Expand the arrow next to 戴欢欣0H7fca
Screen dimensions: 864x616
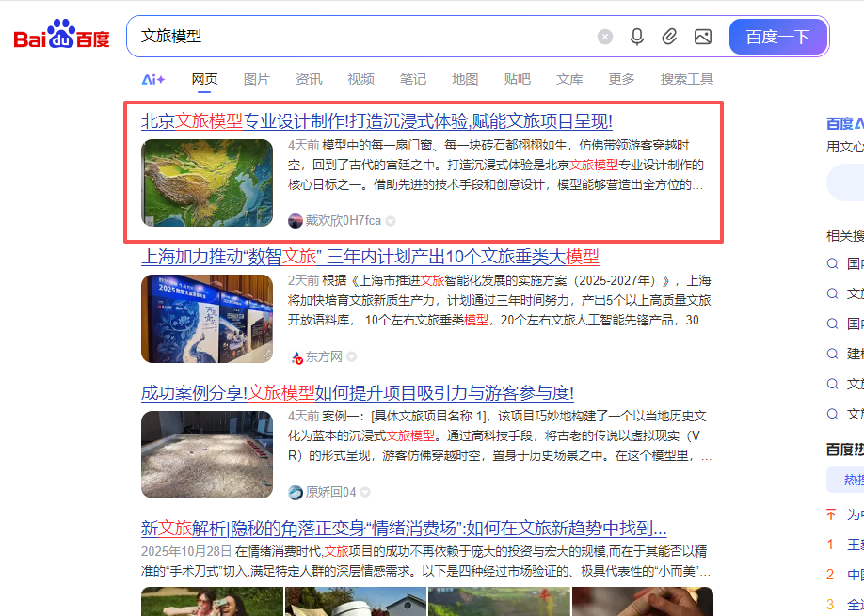(x=391, y=221)
